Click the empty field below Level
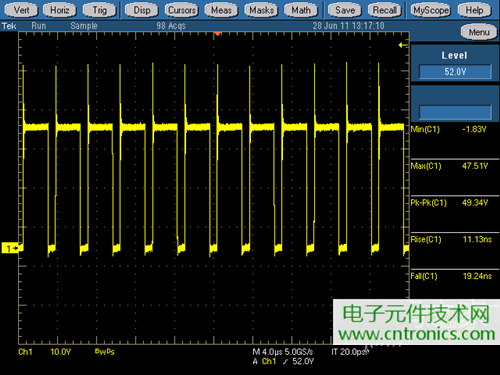500x375 pixels. point(455,112)
